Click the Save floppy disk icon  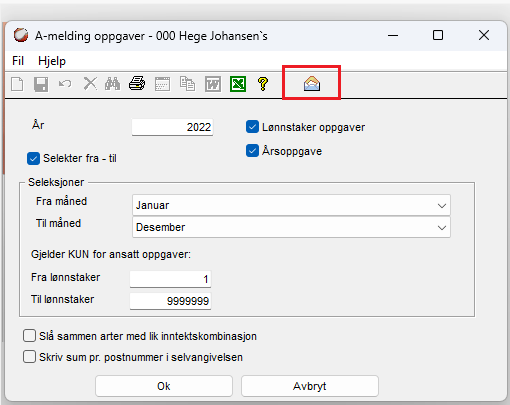tap(41, 84)
